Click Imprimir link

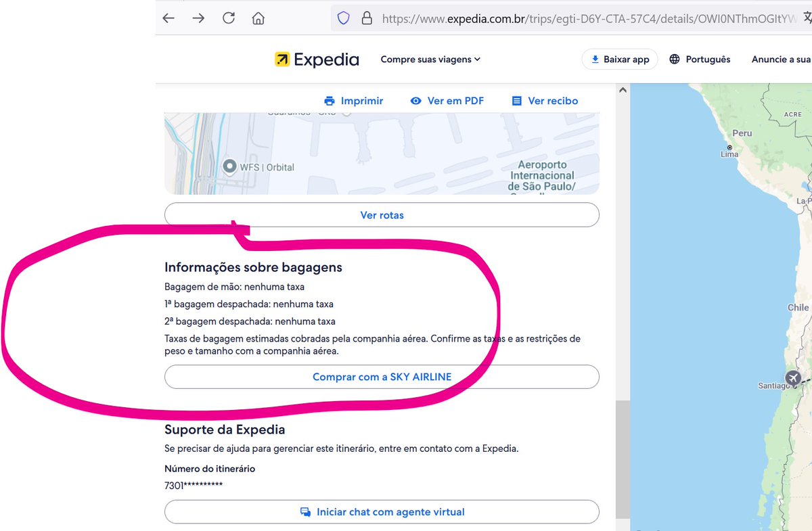coord(354,101)
